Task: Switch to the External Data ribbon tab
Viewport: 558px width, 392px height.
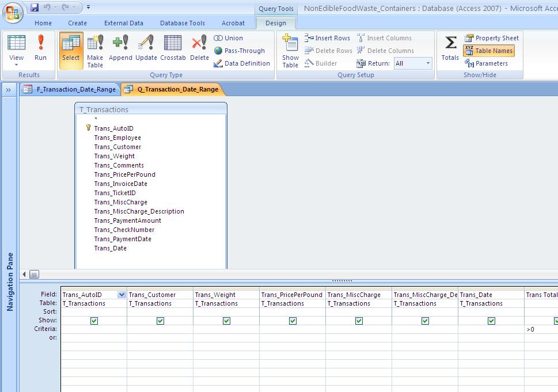Action: (124, 23)
